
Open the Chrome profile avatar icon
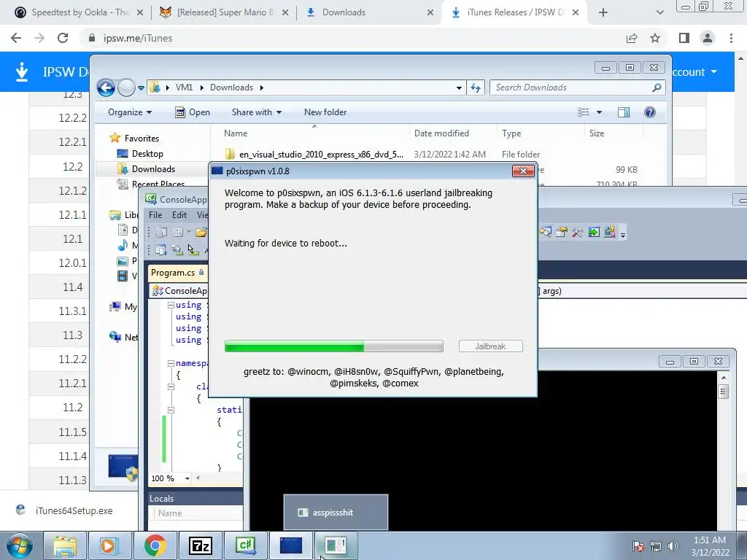click(708, 38)
